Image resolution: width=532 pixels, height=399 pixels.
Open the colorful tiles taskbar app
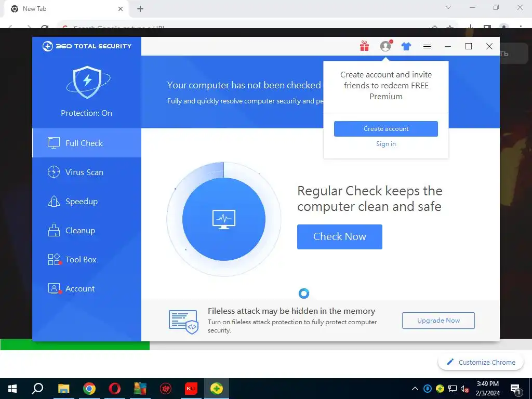point(140,389)
